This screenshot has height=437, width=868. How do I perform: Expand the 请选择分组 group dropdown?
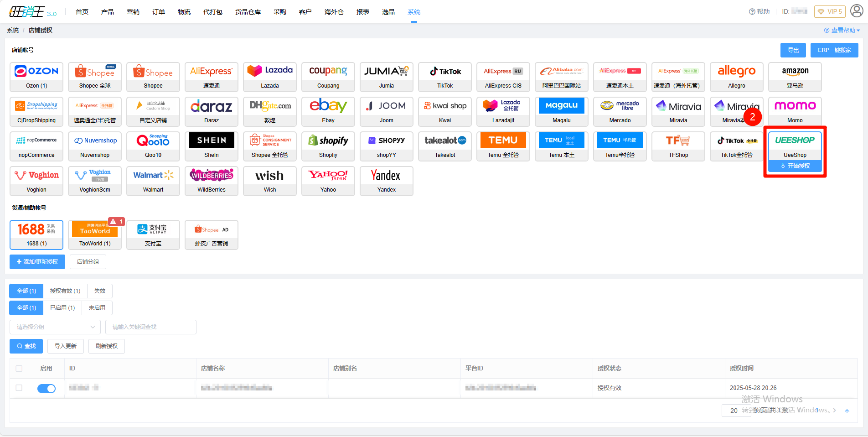pyautogui.click(x=55, y=327)
